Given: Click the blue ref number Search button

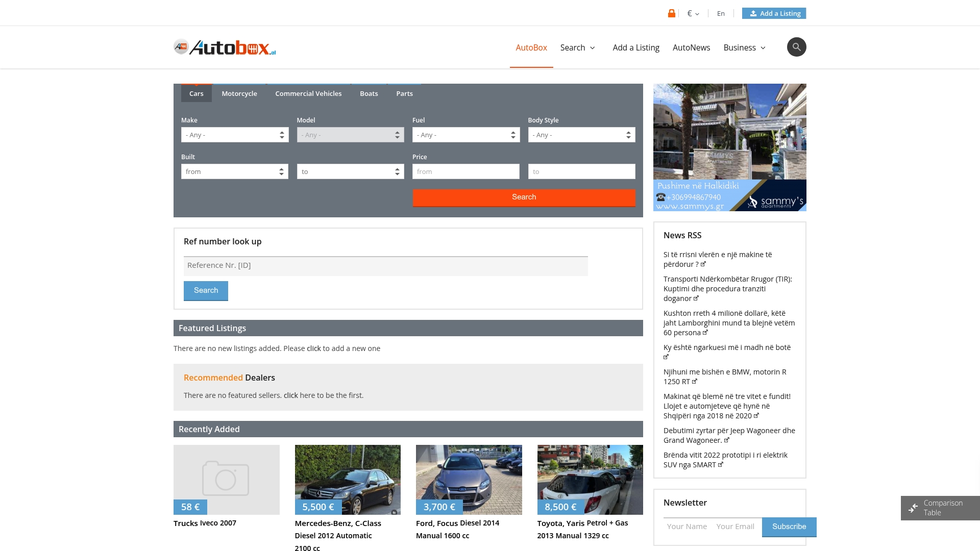Looking at the screenshot, I should (x=206, y=291).
